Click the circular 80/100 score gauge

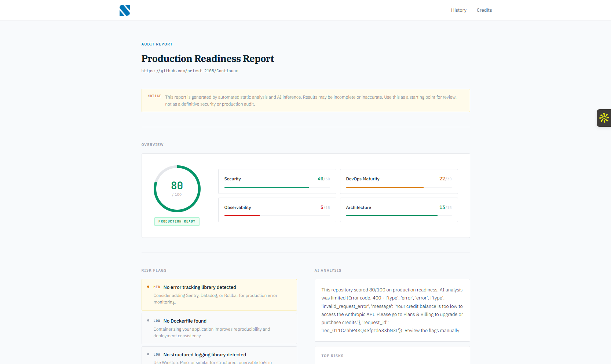177,189
